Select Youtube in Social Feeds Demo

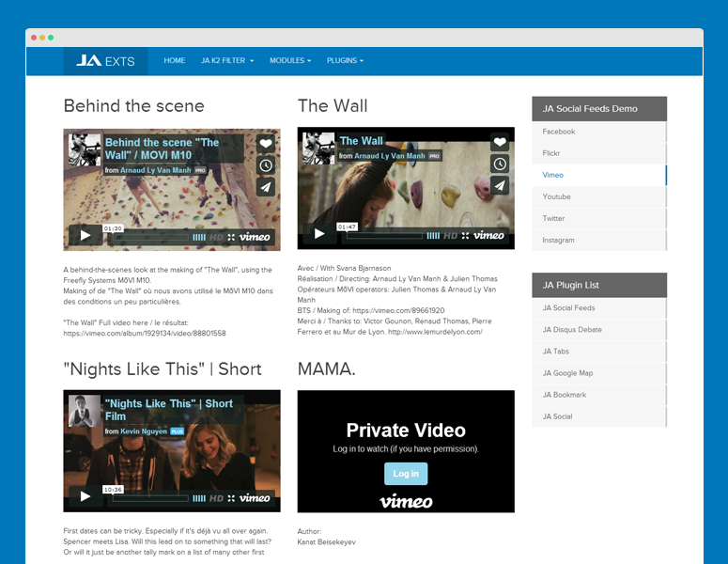pos(599,196)
